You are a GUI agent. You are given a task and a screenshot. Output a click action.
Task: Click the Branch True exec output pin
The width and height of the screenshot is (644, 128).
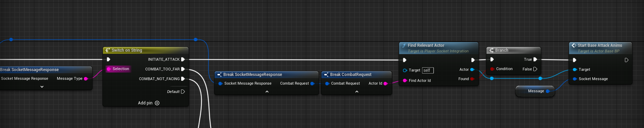click(x=535, y=59)
